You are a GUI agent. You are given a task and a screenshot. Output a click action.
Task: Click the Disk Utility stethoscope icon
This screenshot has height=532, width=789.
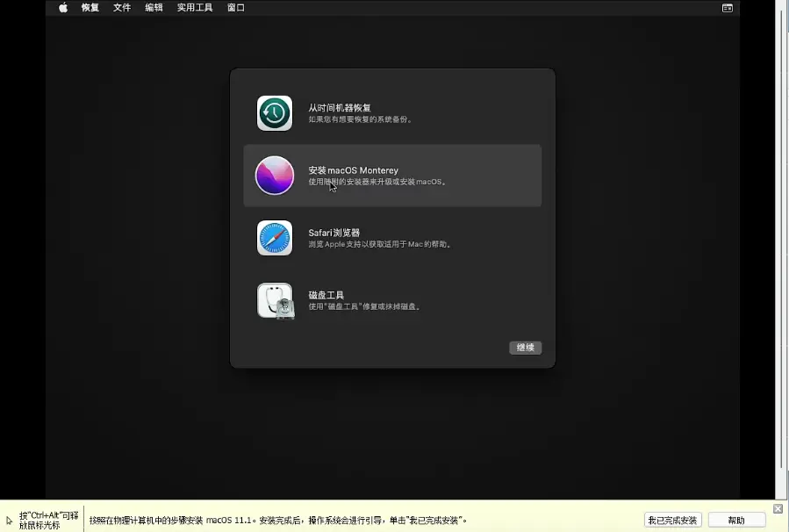point(274,300)
